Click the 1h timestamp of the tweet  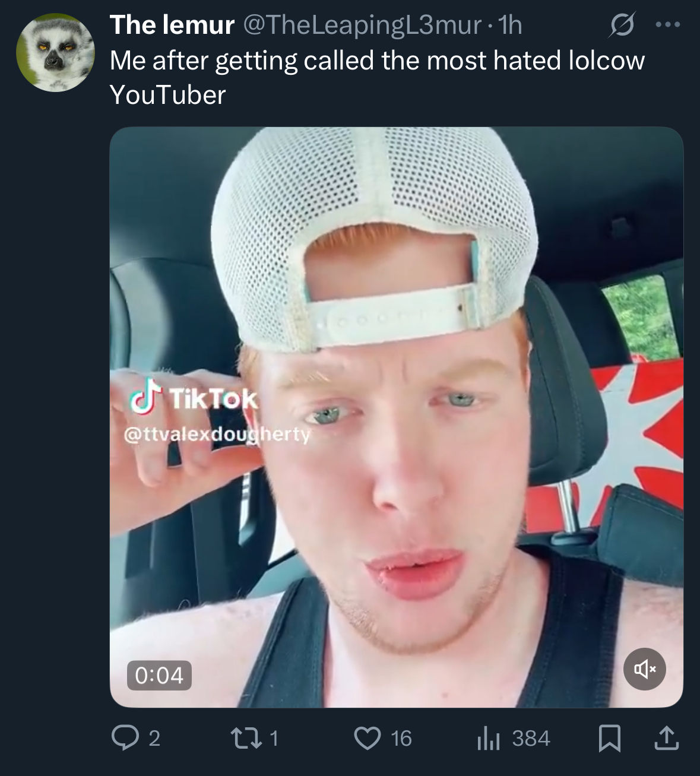510,25
